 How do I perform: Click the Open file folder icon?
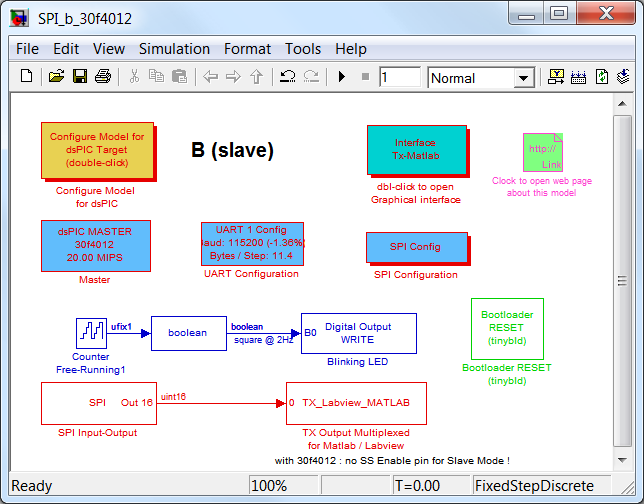[57, 77]
